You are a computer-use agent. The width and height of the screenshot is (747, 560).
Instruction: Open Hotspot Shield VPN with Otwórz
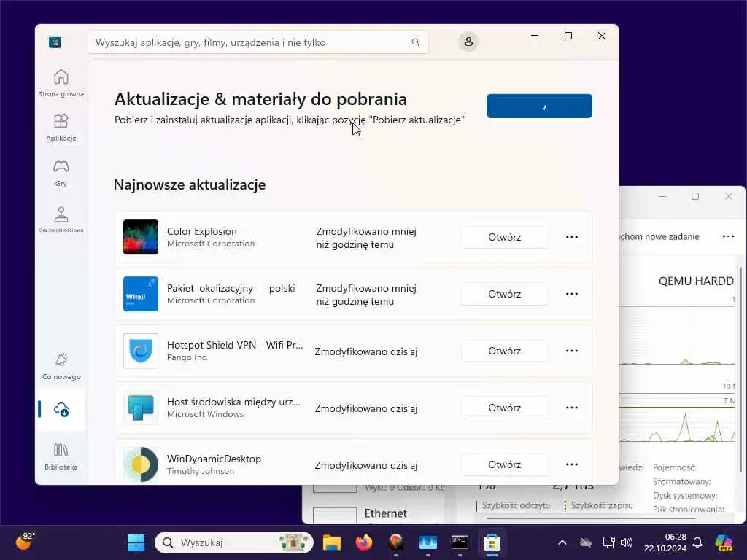(x=505, y=351)
